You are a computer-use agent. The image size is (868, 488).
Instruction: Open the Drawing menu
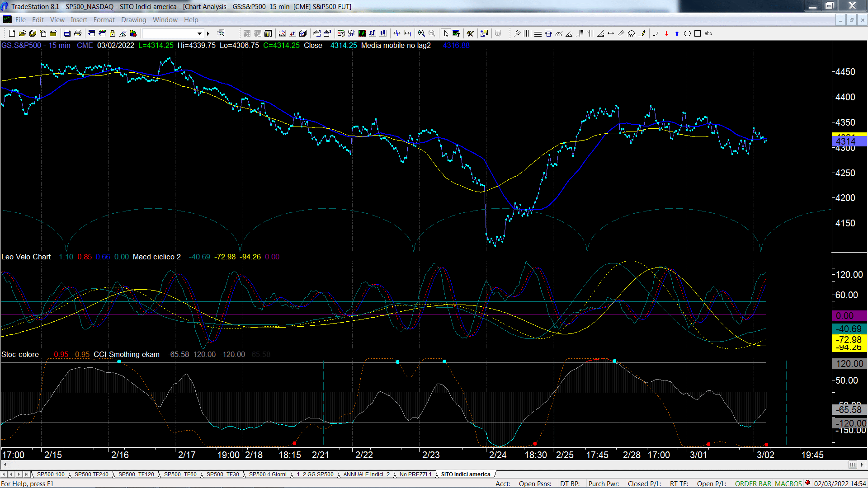tap(134, 20)
